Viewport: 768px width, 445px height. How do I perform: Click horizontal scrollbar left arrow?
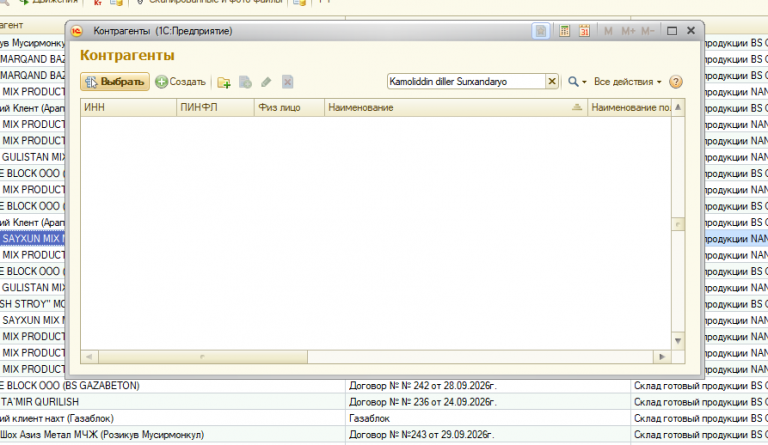tap(89, 356)
